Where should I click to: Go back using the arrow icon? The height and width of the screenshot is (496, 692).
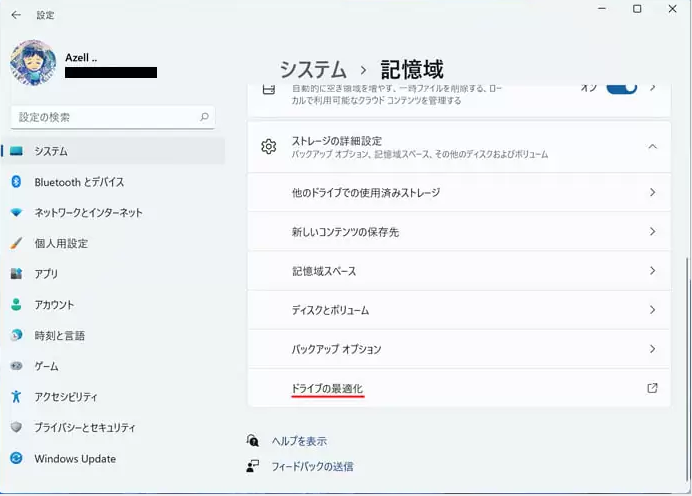coord(16,15)
